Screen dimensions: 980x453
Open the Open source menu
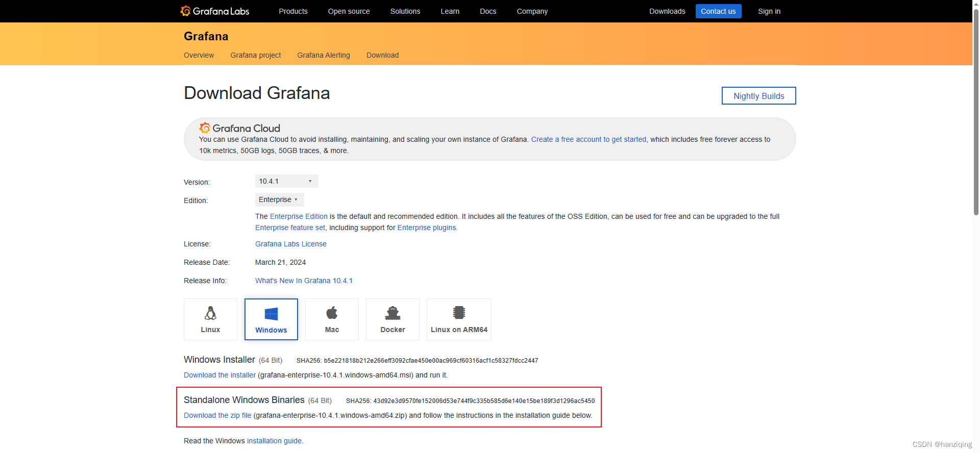click(349, 11)
